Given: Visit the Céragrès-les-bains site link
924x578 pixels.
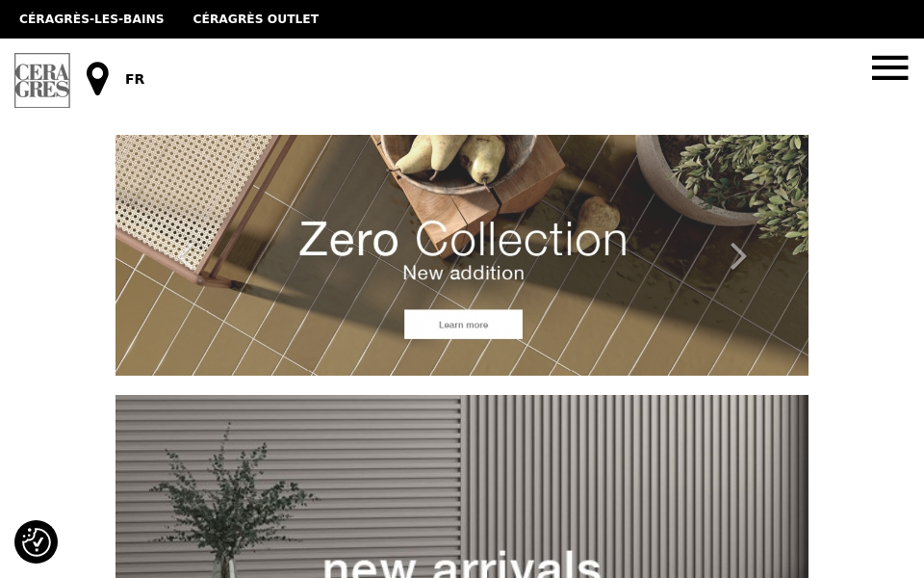Looking at the screenshot, I should (91, 19).
